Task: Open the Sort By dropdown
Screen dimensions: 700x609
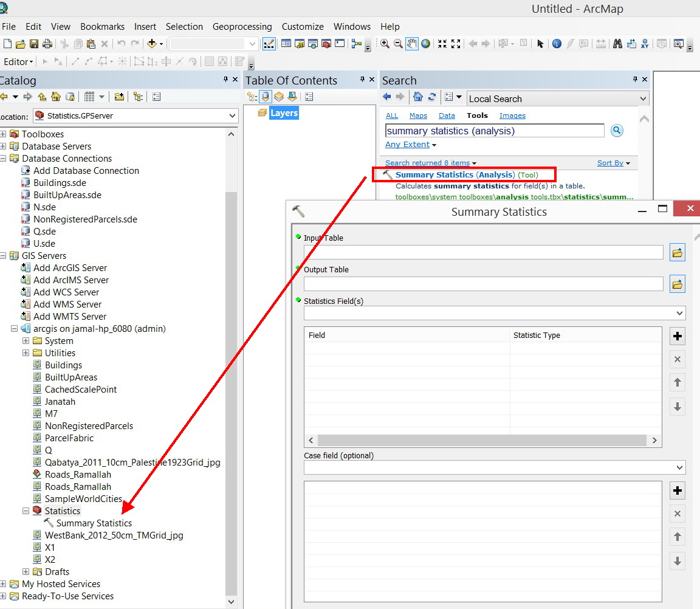Action: click(613, 163)
